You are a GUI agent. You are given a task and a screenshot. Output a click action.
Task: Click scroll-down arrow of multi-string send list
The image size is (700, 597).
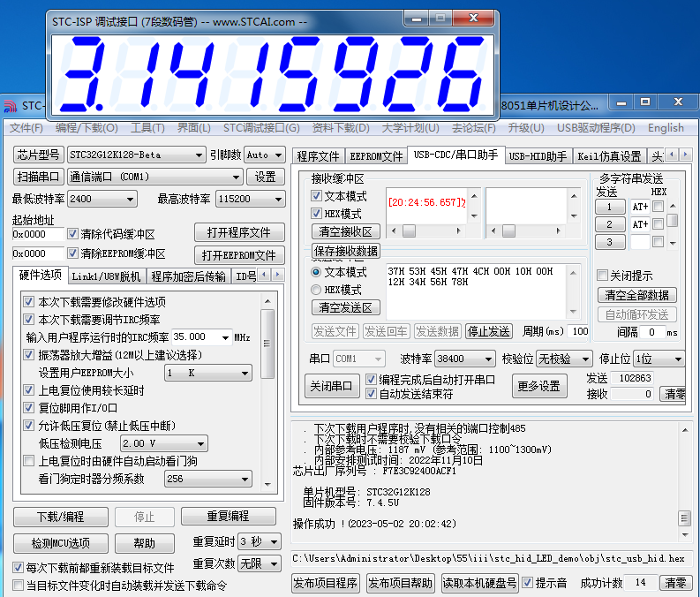click(673, 243)
